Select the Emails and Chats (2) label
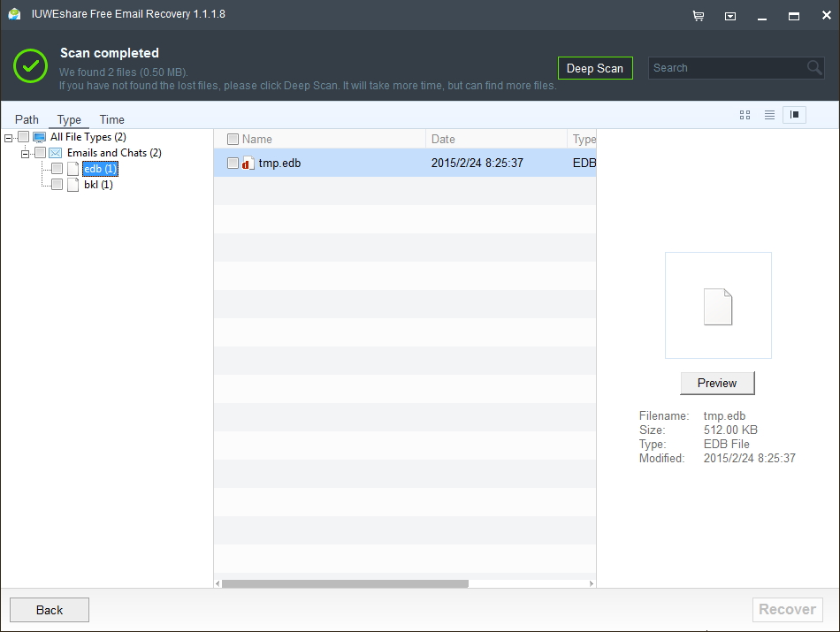The width and height of the screenshot is (840, 632). coord(114,153)
